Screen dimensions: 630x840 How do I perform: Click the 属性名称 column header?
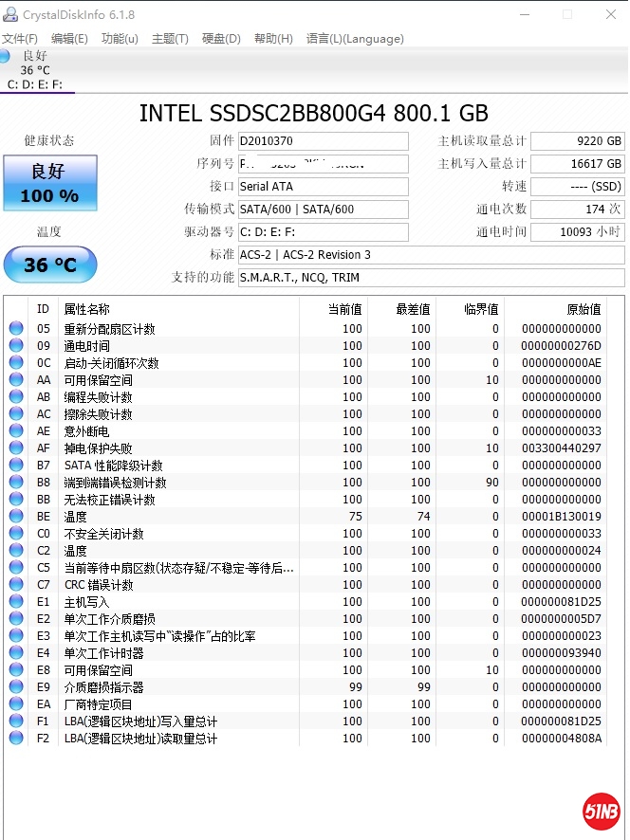tap(86, 309)
